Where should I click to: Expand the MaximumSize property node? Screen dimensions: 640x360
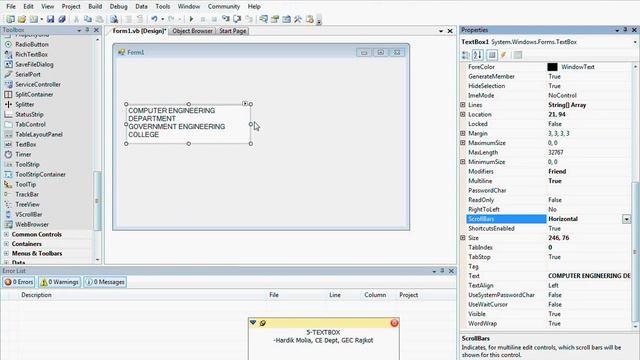(x=463, y=143)
